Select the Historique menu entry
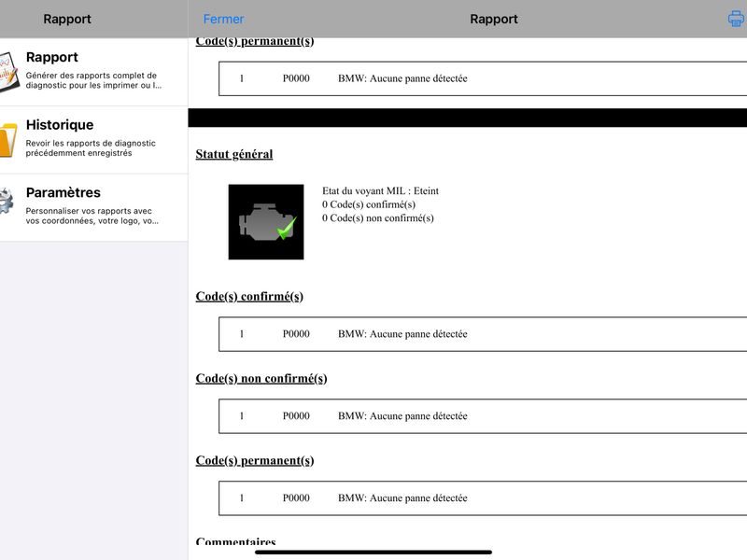The image size is (747, 560). click(x=94, y=139)
